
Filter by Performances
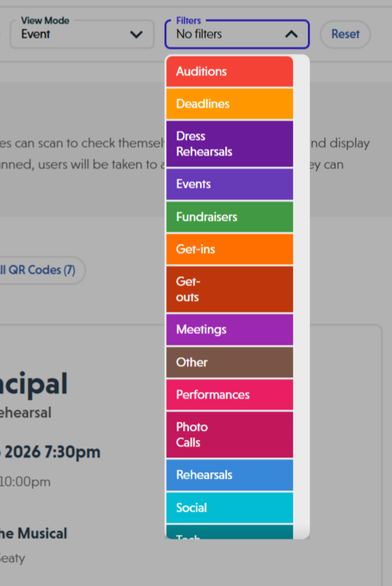click(229, 395)
